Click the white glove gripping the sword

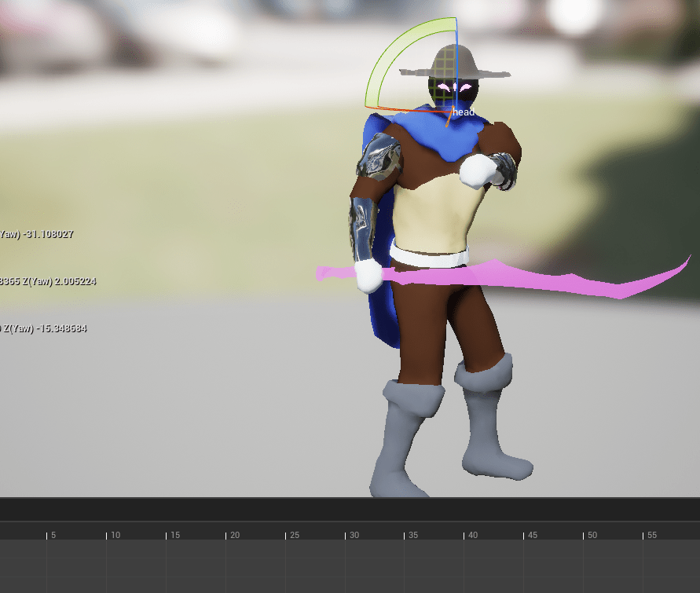[368, 276]
